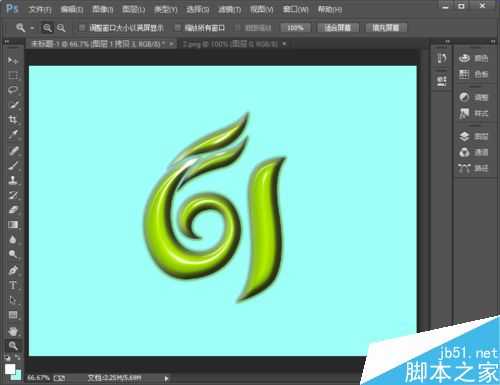The width and height of the screenshot is (500, 385).
Task: Open the Type menu
Action: [x=166, y=10]
